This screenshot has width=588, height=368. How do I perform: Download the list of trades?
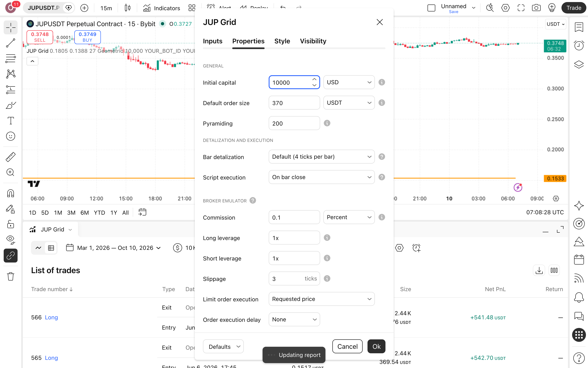[x=539, y=270]
